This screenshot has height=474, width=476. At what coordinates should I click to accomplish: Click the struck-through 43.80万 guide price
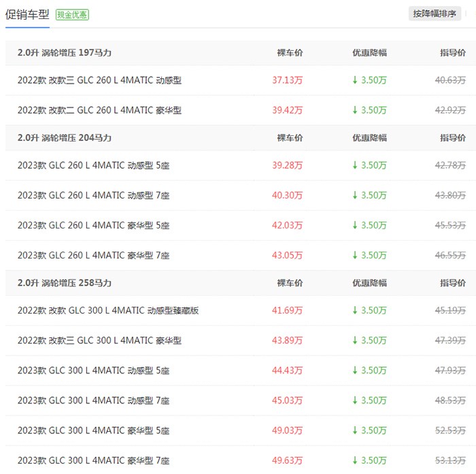pyautogui.click(x=450, y=195)
